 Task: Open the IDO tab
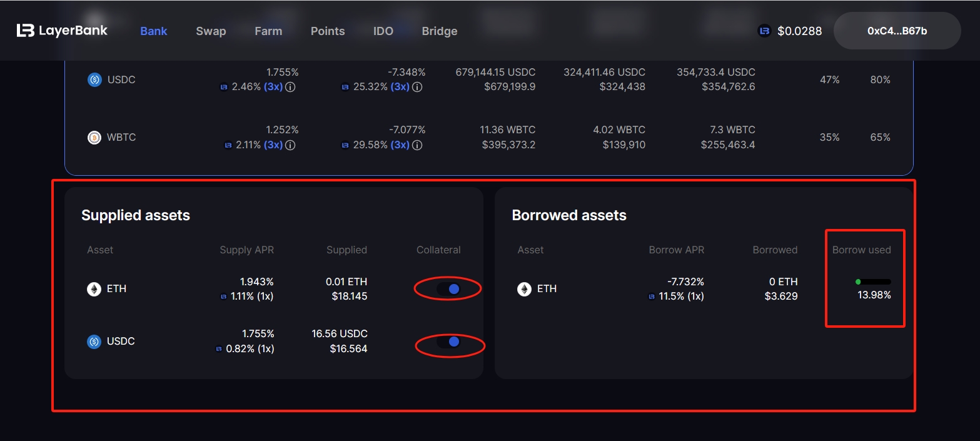[x=383, y=31]
